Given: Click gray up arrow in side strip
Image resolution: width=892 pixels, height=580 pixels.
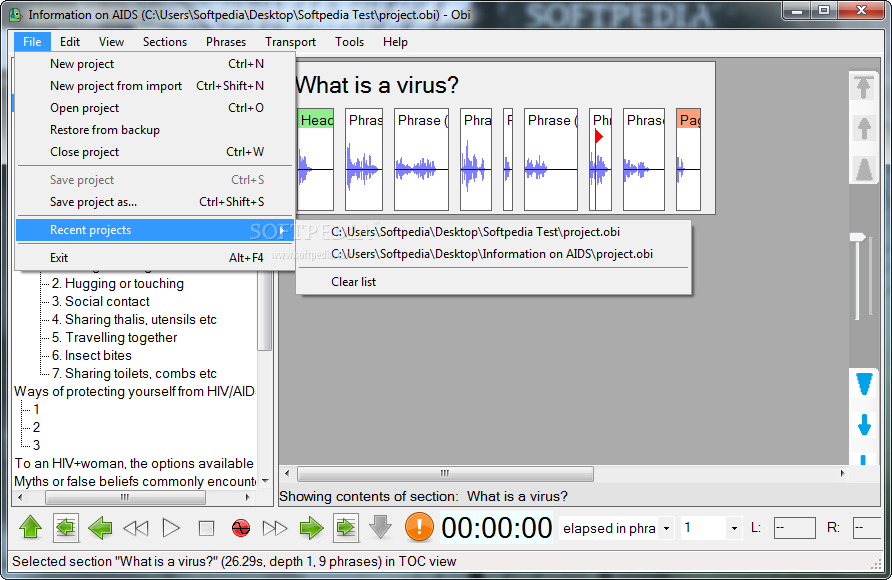Looking at the screenshot, I should (x=864, y=129).
